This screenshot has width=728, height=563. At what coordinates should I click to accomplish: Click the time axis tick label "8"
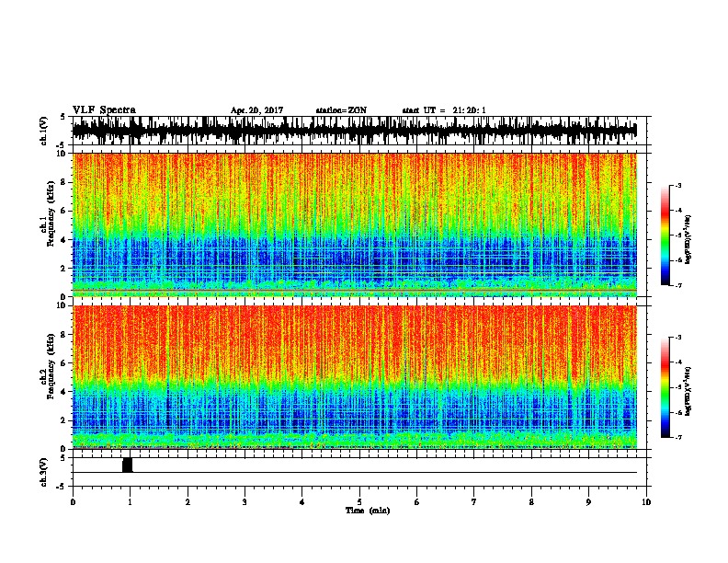pyautogui.click(x=531, y=502)
